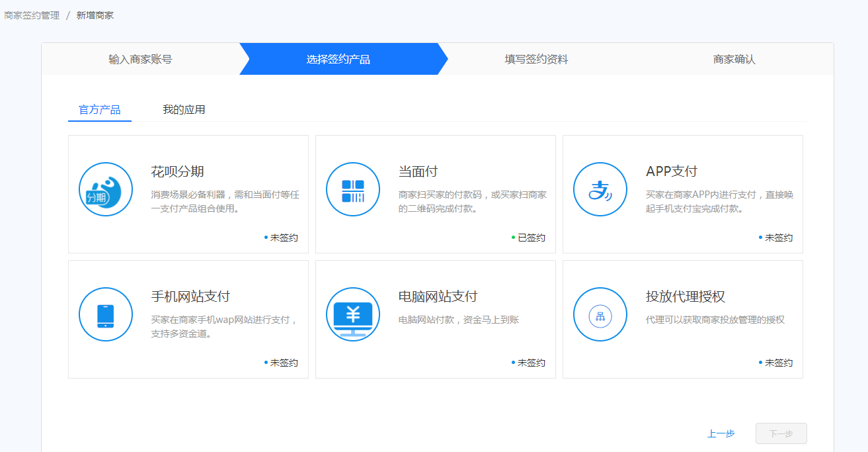Click 未签约 status on 手机网站支付 card
Viewport: 868px width, 452px height.
tap(281, 363)
